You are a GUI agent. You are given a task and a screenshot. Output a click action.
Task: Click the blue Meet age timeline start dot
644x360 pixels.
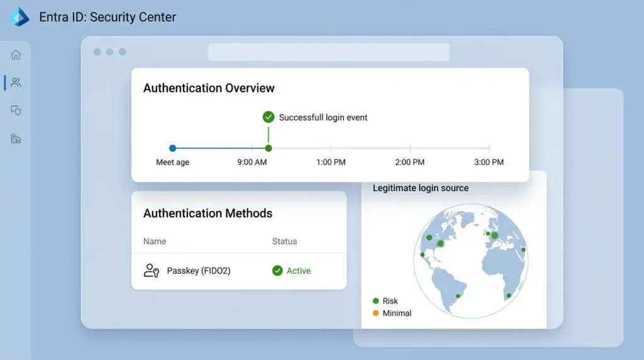172,148
